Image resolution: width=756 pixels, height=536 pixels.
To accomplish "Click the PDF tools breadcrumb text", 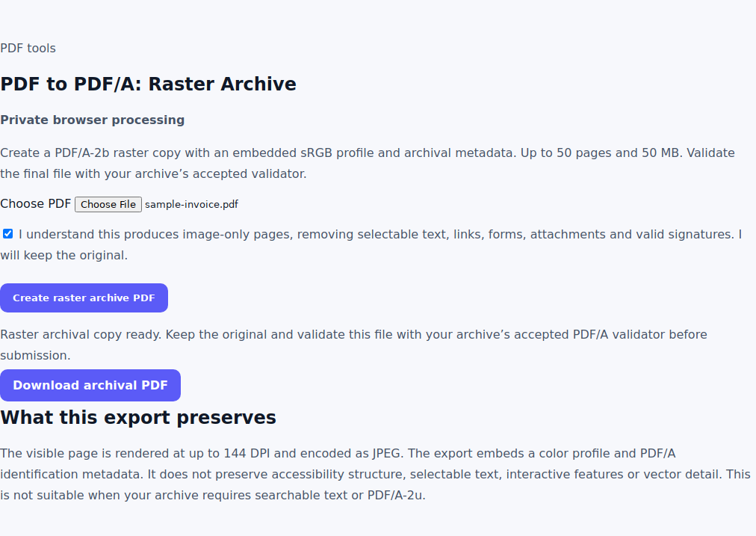I will pos(28,49).
